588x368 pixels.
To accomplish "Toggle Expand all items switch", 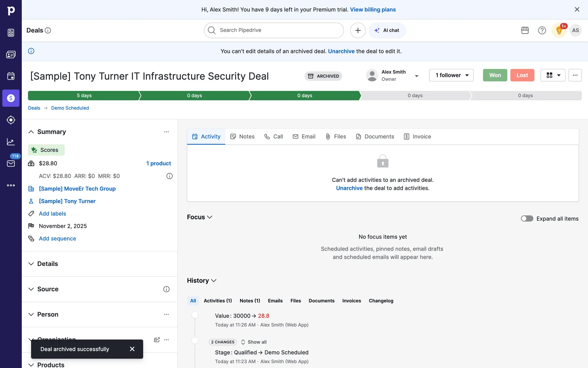I will pos(527,219).
